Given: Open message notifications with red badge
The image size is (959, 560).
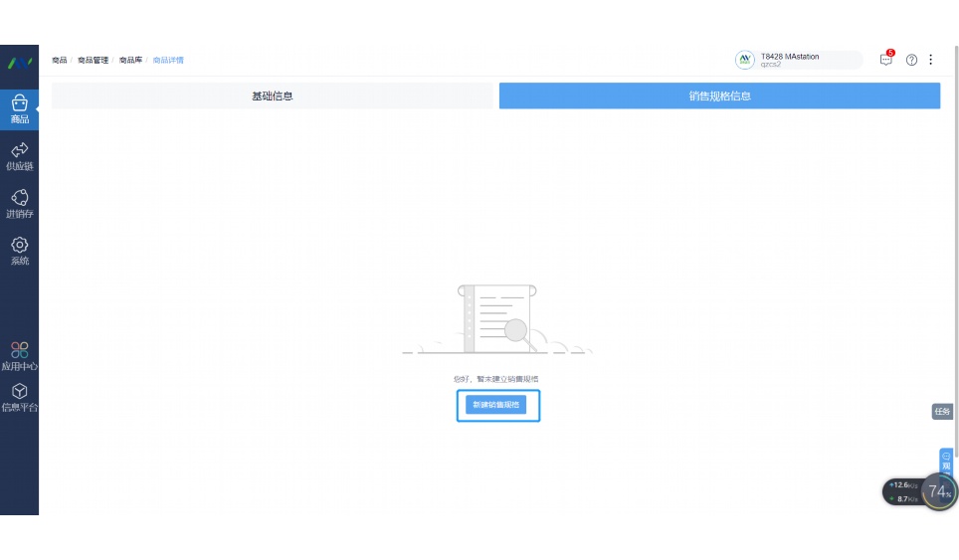Looking at the screenshot, I should (885, 60).
